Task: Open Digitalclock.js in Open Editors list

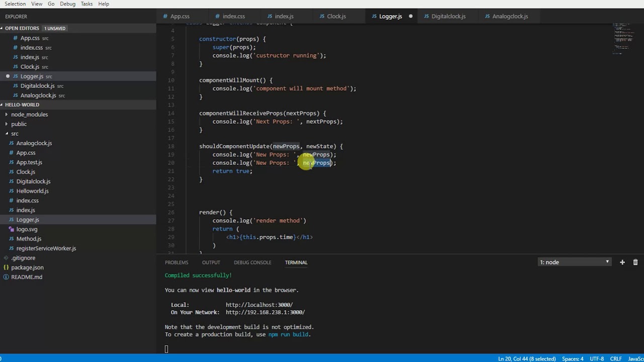Action: [x=37, y=85]
